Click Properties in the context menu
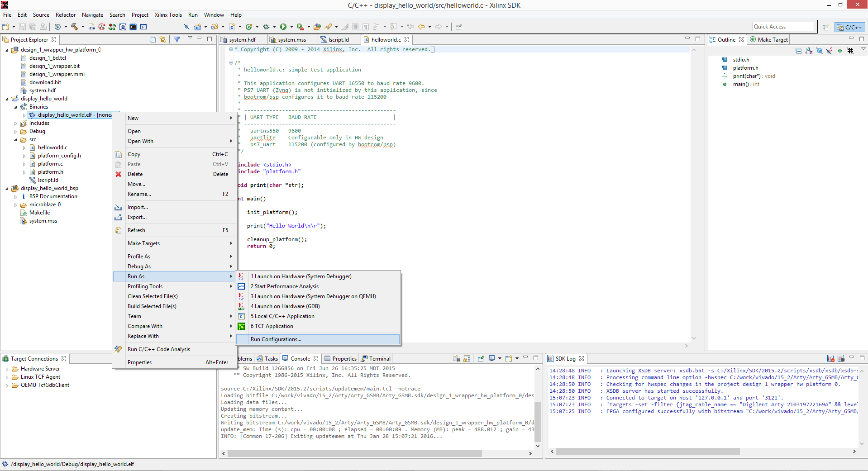The height and width of the screenshot is (471, 868). click(x=174, y=362)
